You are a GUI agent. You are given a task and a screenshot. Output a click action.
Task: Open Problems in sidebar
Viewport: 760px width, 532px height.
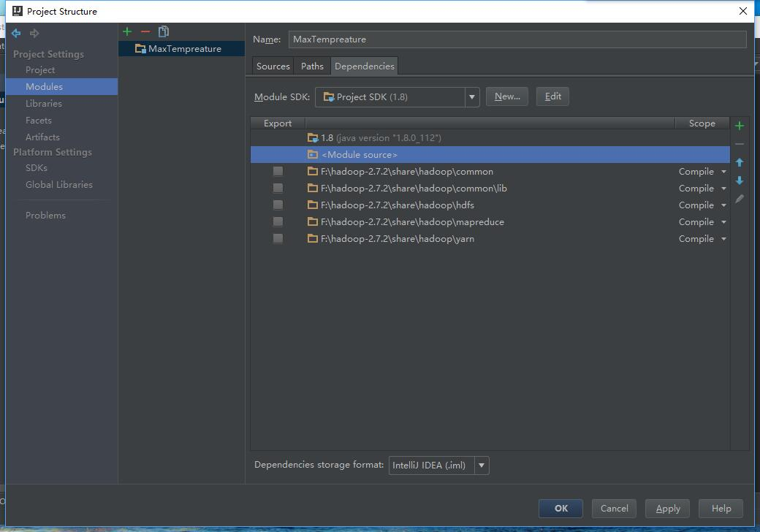45,215
